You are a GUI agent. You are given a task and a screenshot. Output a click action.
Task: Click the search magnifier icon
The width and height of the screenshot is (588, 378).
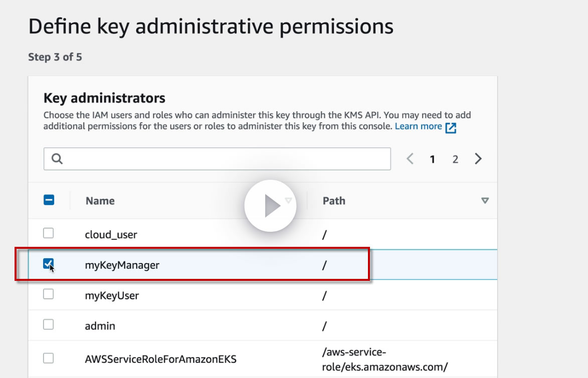pos(57,159)
